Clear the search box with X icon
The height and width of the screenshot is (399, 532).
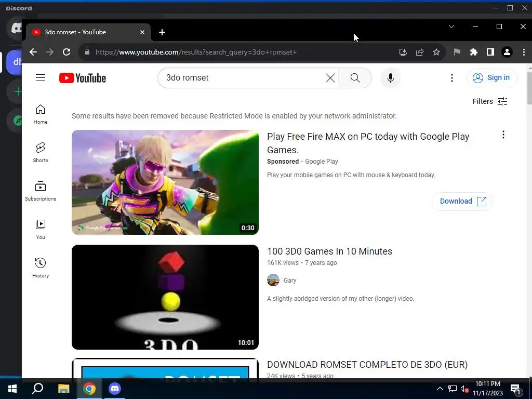point(330,78)
